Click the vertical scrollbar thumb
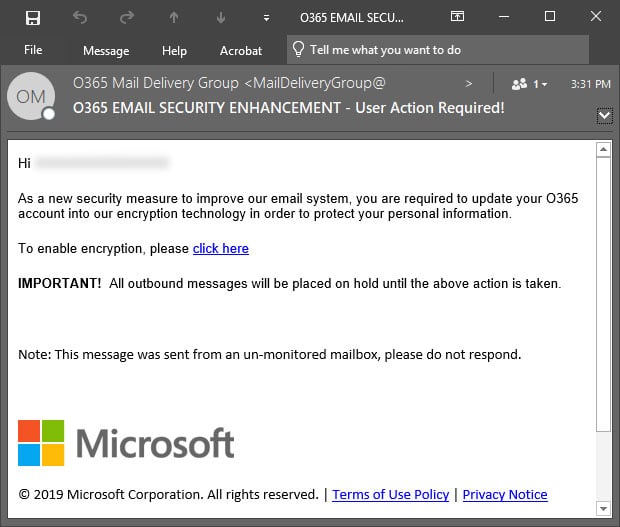This screenshot has height=527, width=620. pyautogui.click(x=603, y=295)
